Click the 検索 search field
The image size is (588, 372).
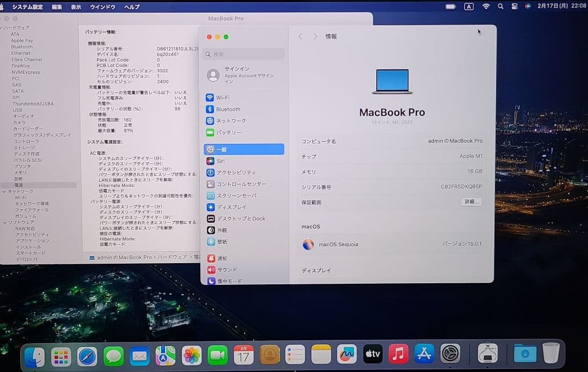point(243,54)
